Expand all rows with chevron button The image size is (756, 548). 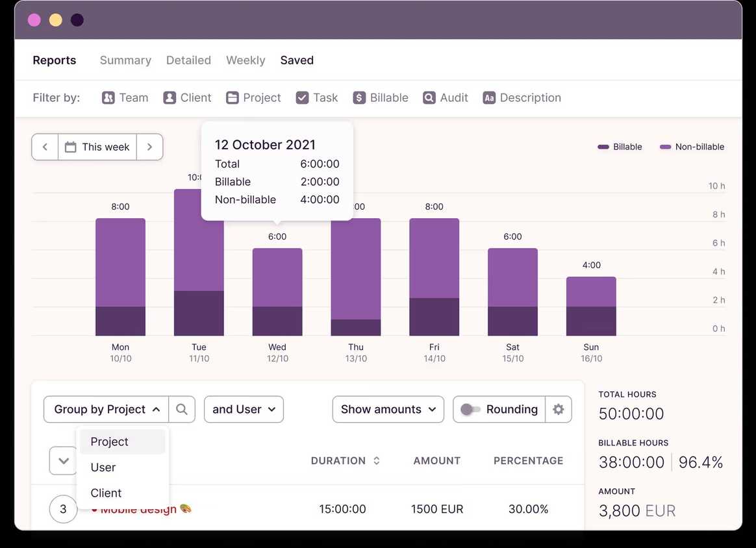tap(63, 461)
